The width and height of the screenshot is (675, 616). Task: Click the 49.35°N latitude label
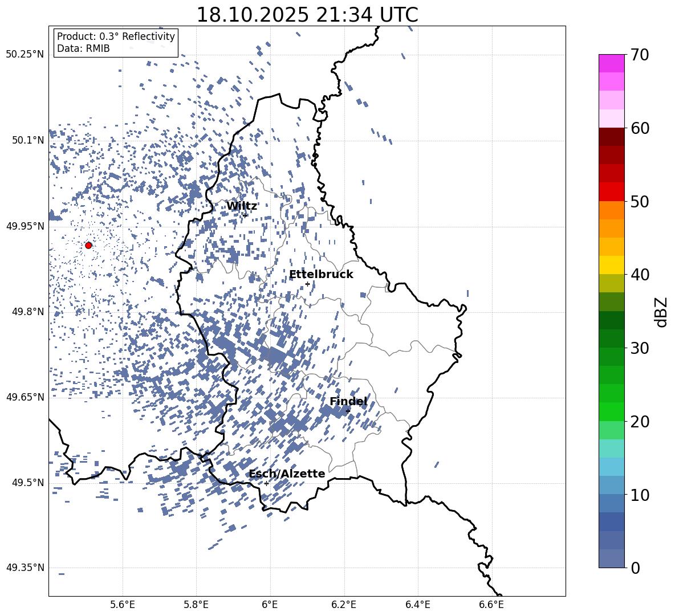(x=26, y=568)
